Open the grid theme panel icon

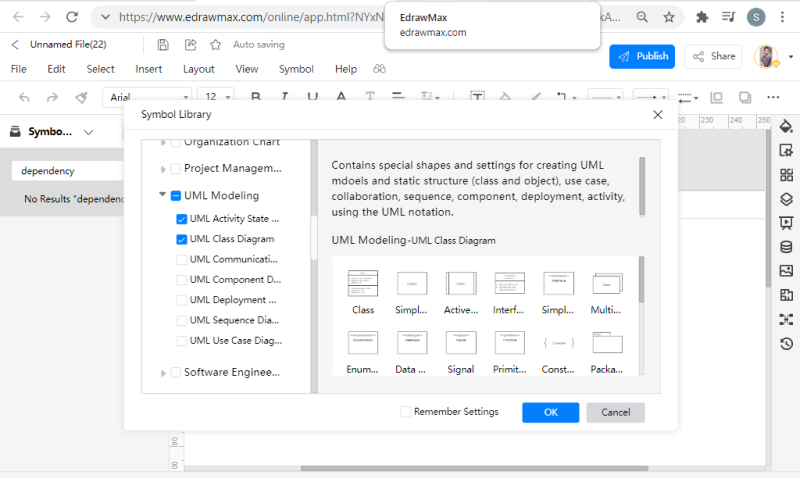pyautogui.click(x=786, y=175)
